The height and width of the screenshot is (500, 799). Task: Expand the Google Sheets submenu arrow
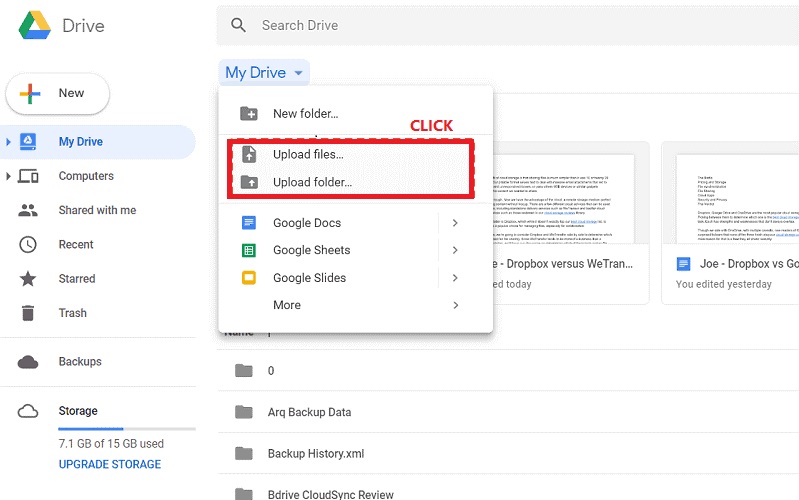(x=455, y=250)
